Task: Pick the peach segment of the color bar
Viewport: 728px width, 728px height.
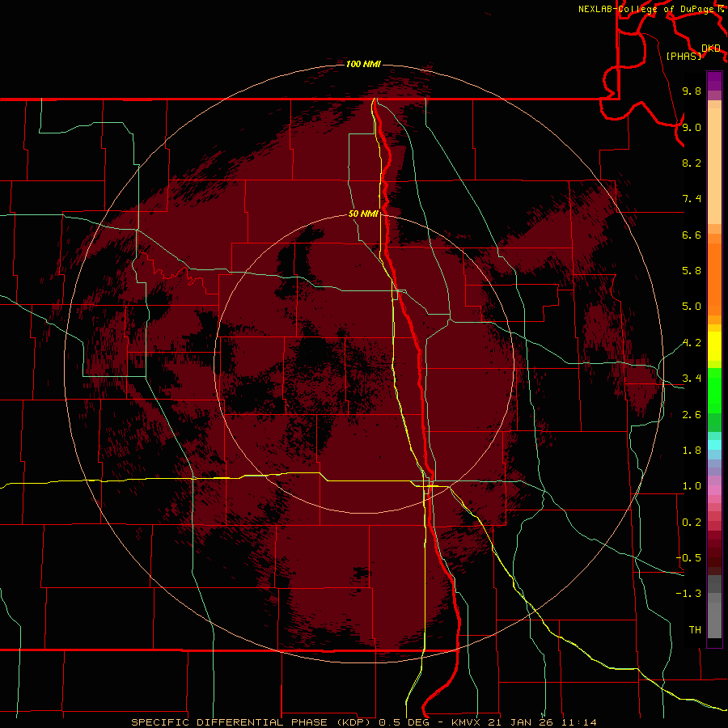Action: pos(714,167)
